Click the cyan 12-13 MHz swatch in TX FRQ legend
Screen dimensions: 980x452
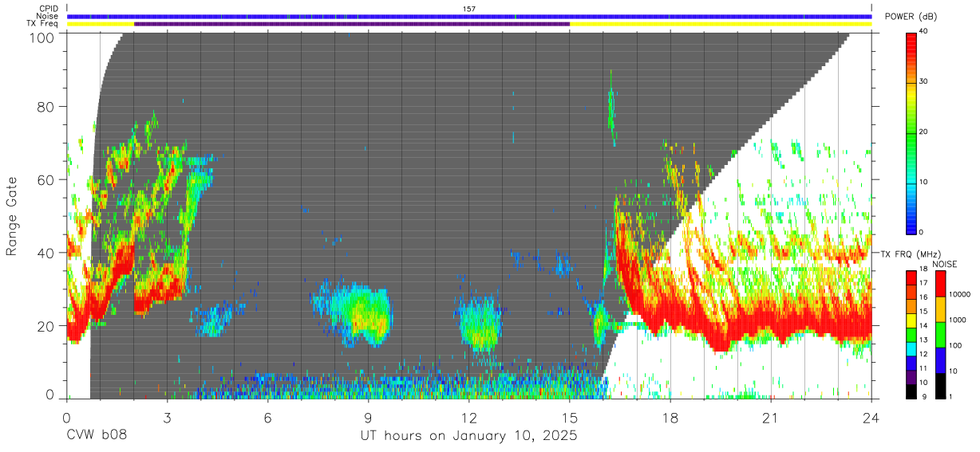click(911, 348)
